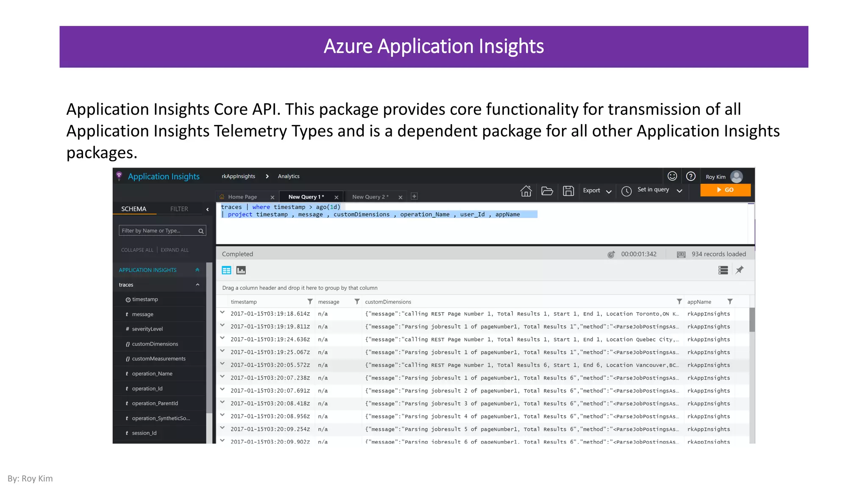Open the 'Set in query' time dropdown
This screenshot has height=488, width=868.
pyautogui.click(x=659, y=190)
